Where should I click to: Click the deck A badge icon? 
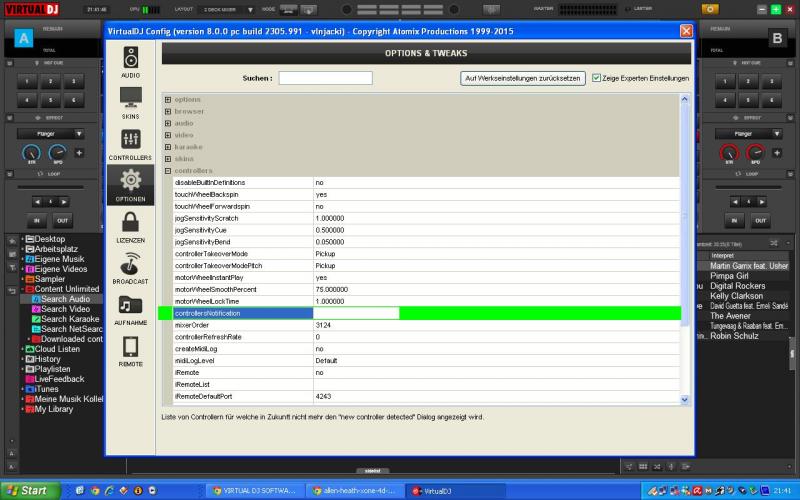[x=23, y=38]
